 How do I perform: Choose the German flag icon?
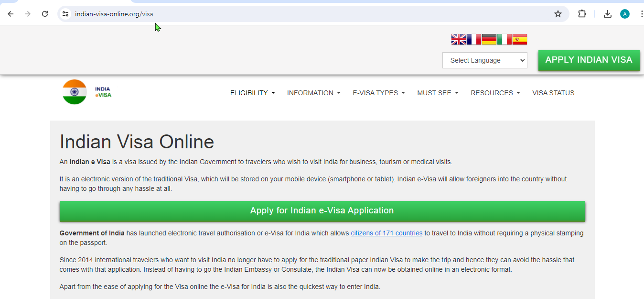coord(489,39)
